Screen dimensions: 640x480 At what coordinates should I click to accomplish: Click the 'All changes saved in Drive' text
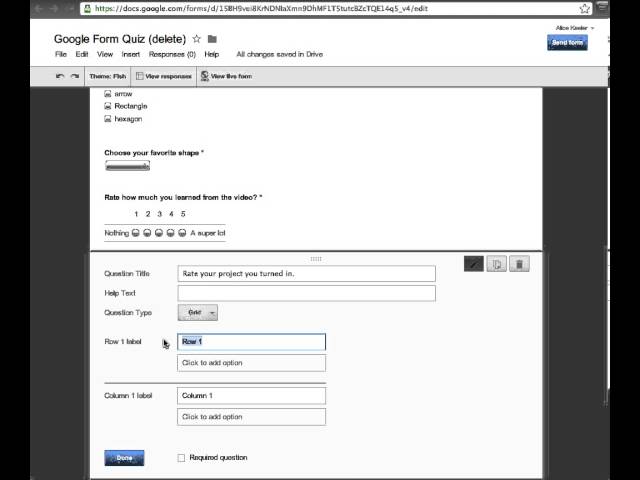pos(280,54)
